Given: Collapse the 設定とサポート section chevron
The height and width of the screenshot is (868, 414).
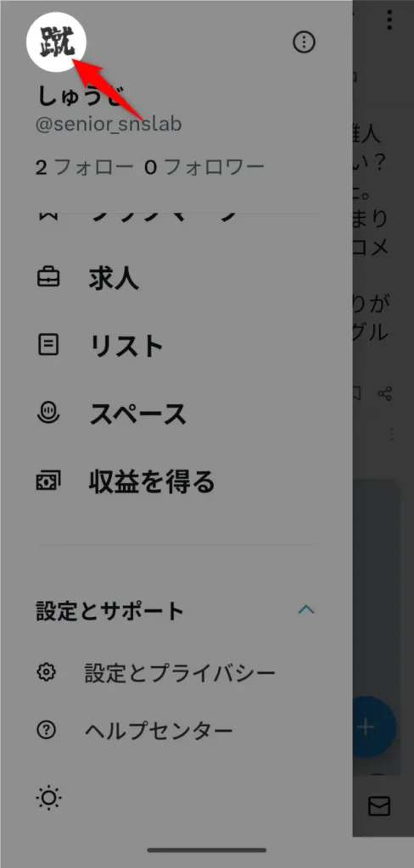Looking at the screenshot, I should pos(306,610).
